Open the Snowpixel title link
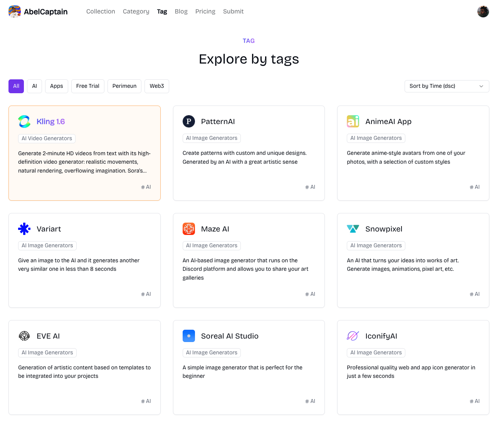 point(384,229)
